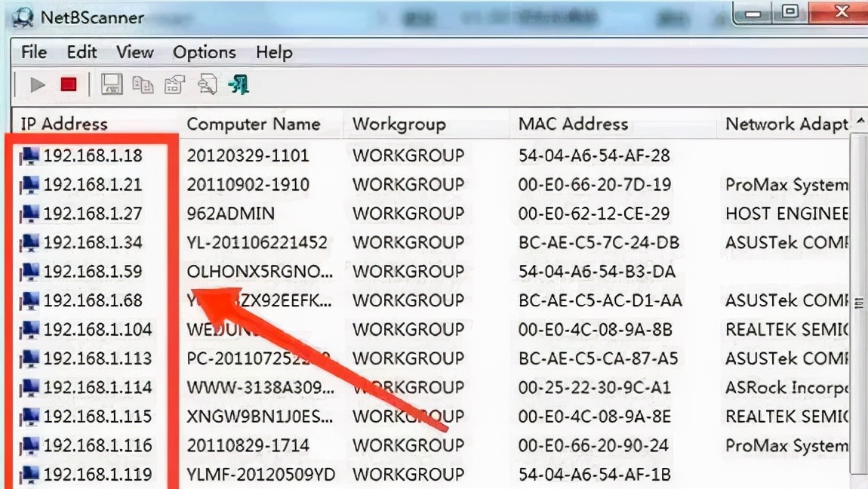868x489 pixels.
Task: Stop the scan with red square
Action: coord(69,85)
